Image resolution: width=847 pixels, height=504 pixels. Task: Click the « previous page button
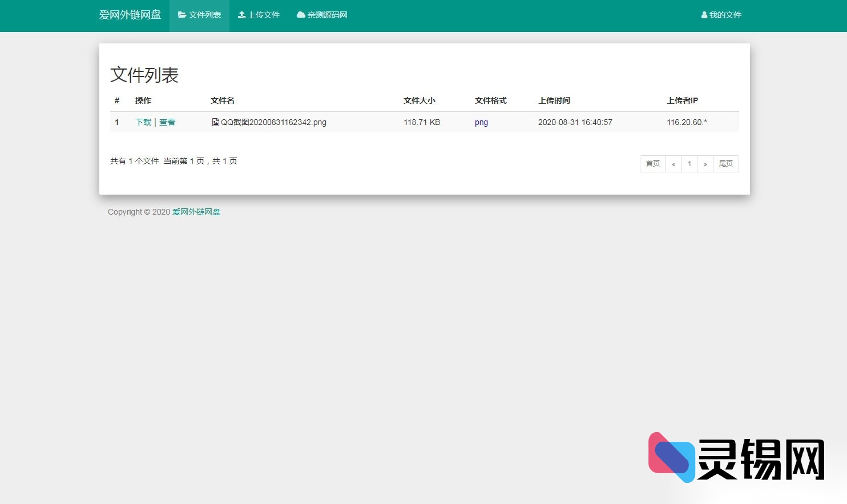pyautogui.click(x=673, y=164)
